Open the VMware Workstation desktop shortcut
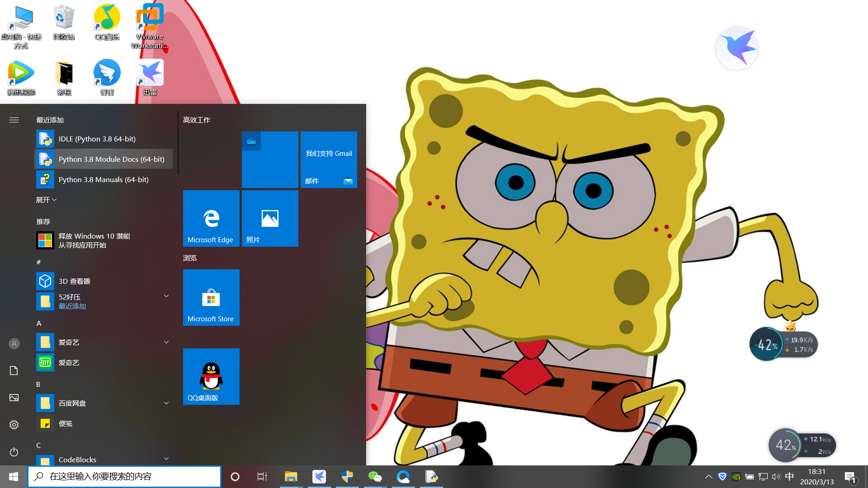This screenshot has width=868, height=488. tap(150, 25)
